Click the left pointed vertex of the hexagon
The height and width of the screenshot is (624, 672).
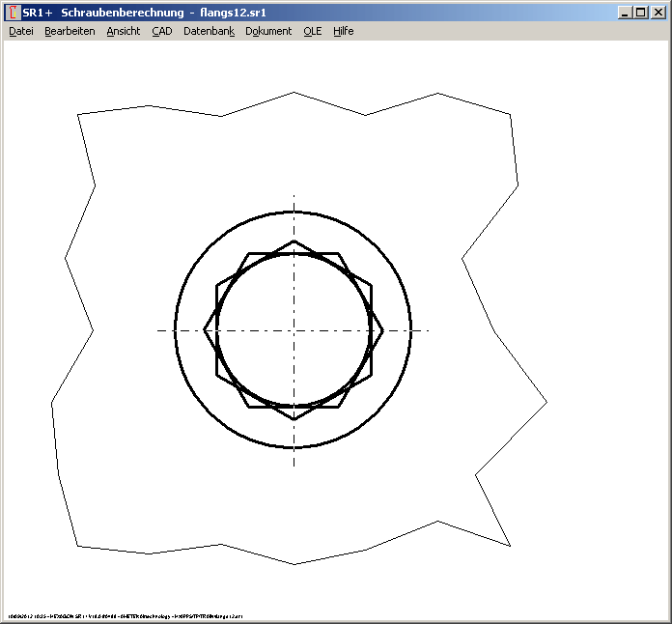pos(205,330)
